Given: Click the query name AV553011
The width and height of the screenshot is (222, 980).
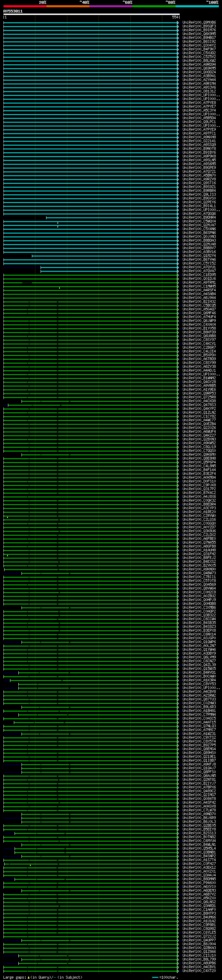Looking at the screenshot, I should (13, 11).
